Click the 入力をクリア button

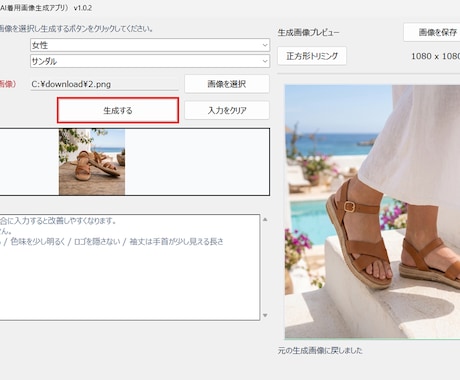[227, 110]
